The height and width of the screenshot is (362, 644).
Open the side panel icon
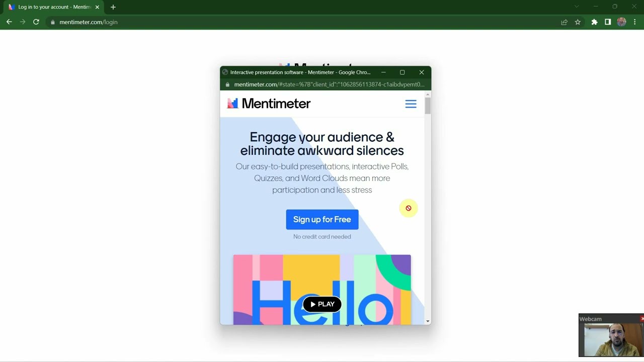coord(608,22)
